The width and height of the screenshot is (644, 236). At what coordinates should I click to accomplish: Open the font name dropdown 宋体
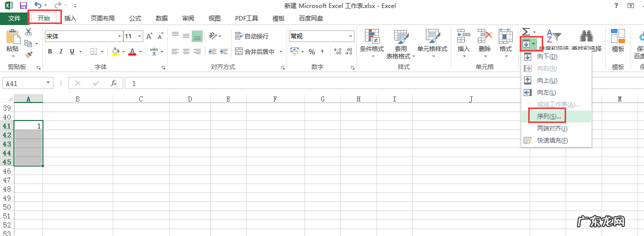pos(119,36)
